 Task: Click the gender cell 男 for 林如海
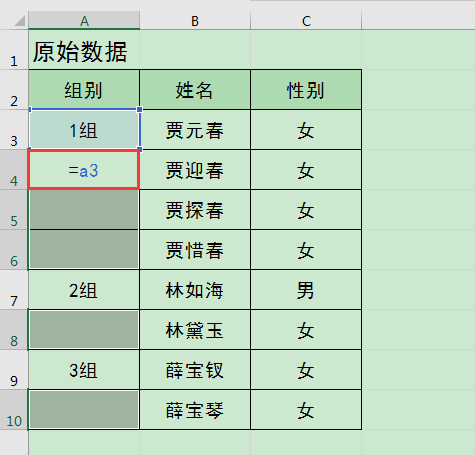point(306,290)
